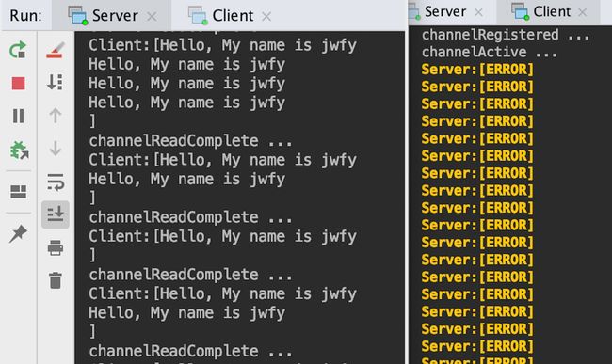Click the sort lines icon below eraser

55,82
